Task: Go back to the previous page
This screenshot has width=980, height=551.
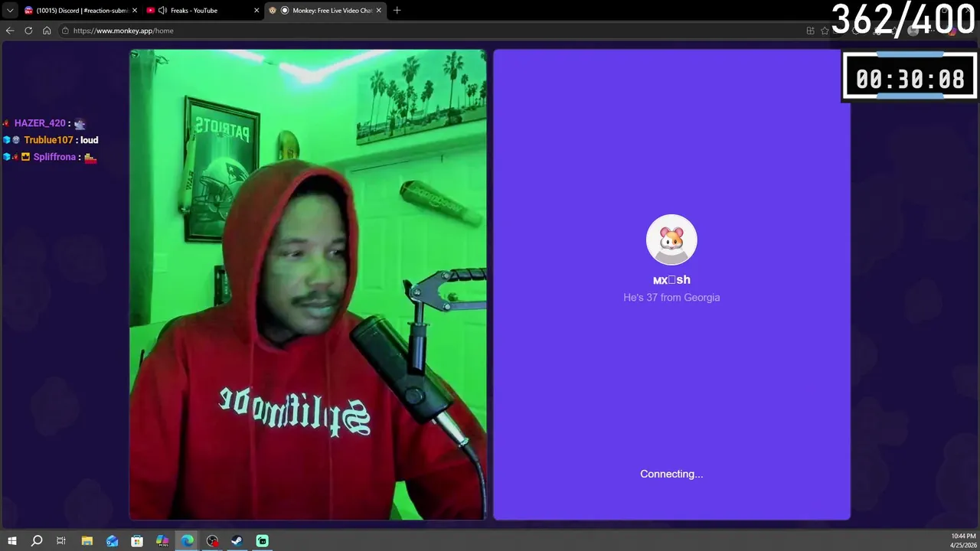Action: click(10, 31)
